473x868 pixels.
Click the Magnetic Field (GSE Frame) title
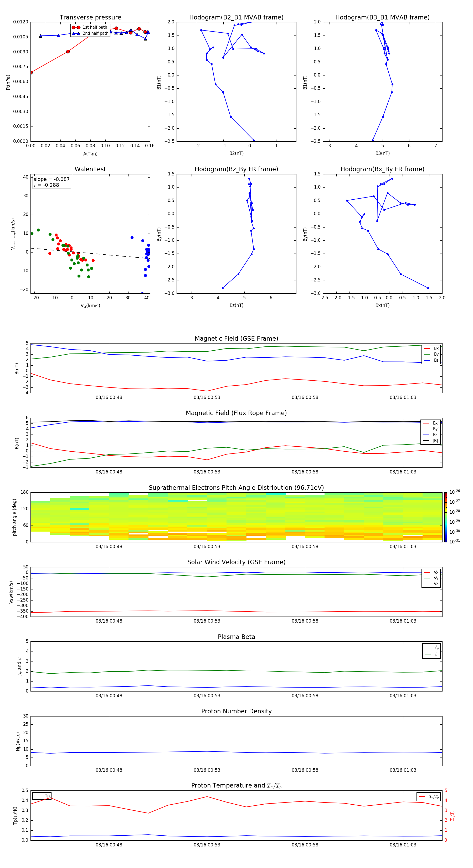tap(236, 339)
